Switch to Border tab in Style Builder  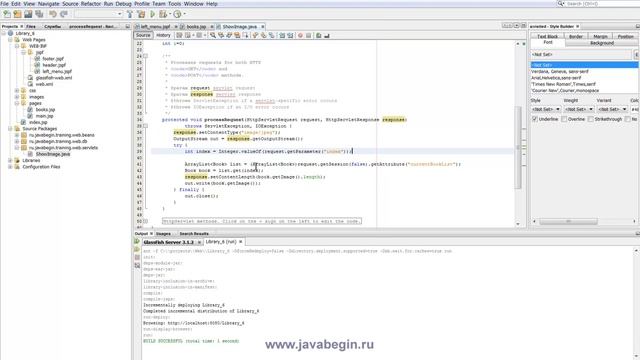point(576,37)
